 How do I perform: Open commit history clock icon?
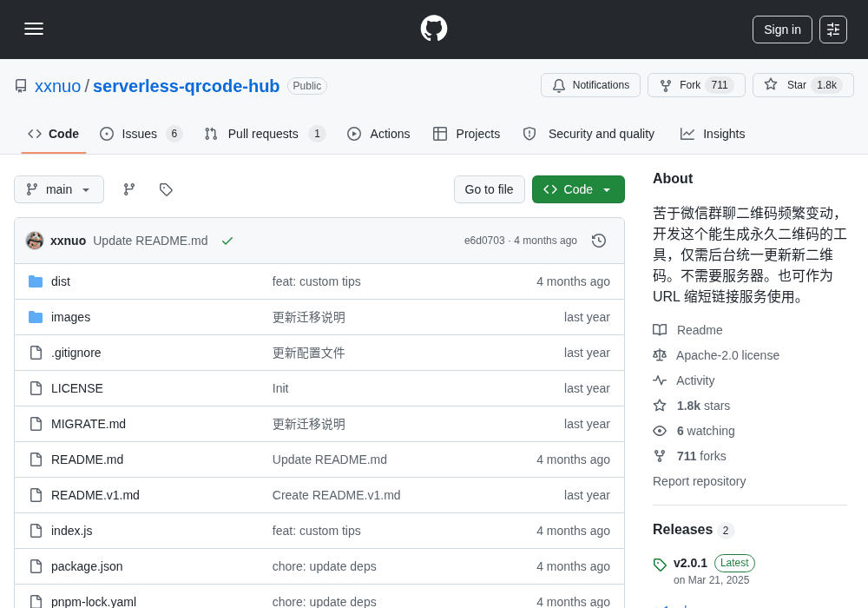598,241
